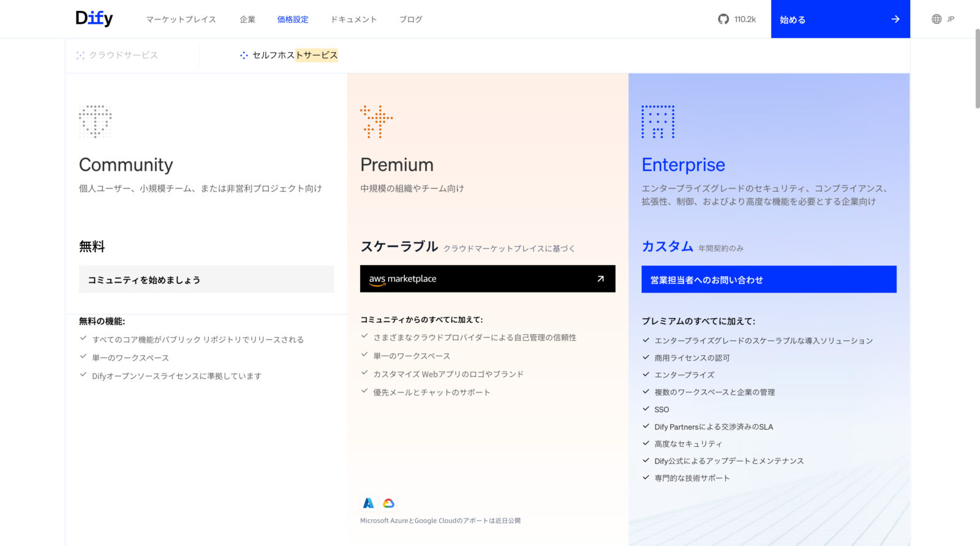This screenshot has width=980, height=546.
Task: Click the Enterprise heading
Action: [683, 165]
